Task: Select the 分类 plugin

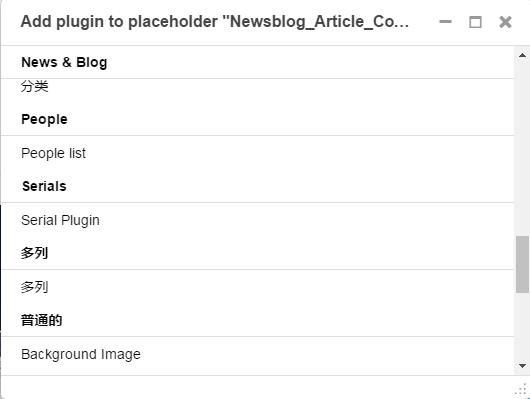Action: point(258,87)
